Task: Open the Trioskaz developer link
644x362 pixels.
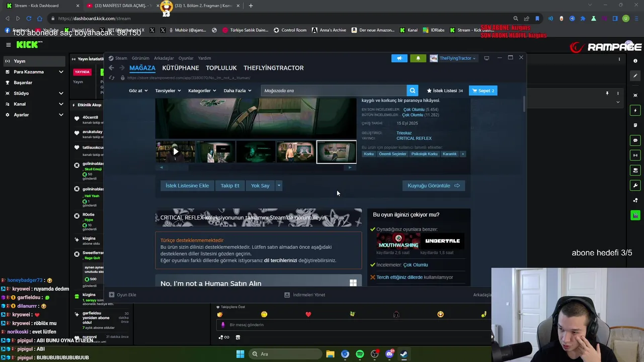Action: pos(404,133)
